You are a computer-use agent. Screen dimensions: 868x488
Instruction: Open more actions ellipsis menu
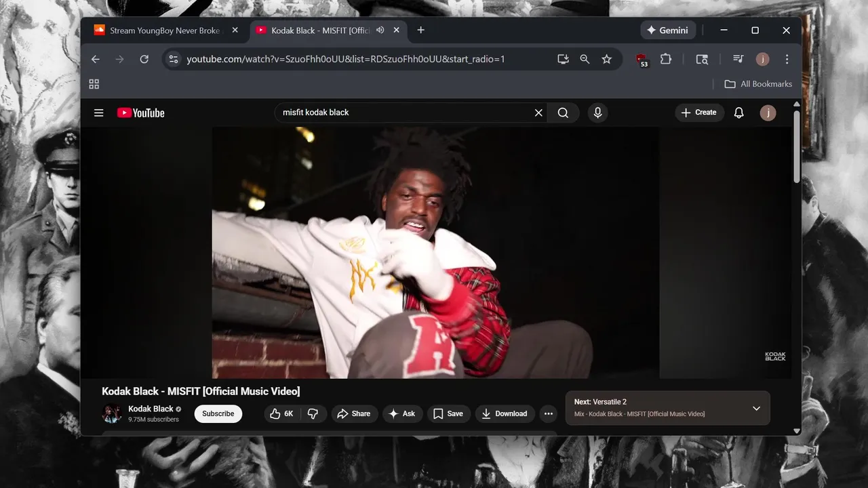point(549,413)
